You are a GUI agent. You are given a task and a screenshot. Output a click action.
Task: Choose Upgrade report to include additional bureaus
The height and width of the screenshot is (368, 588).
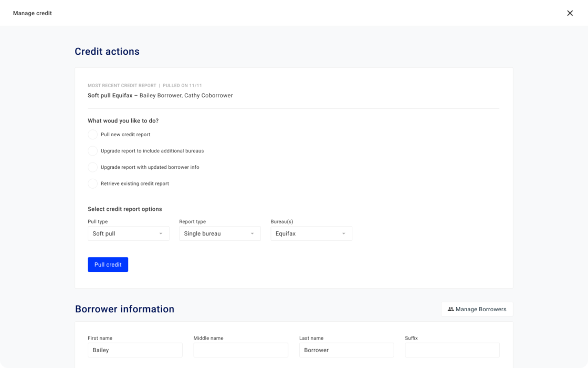point(92,151)
